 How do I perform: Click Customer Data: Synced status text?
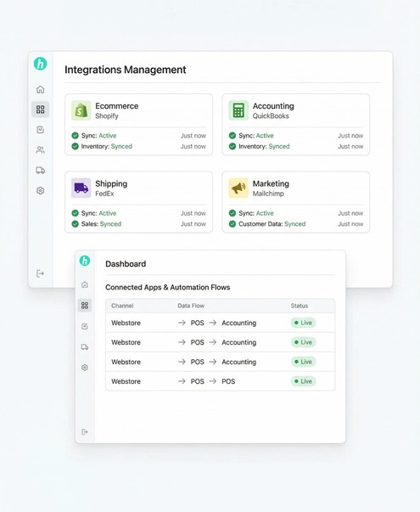272,224
